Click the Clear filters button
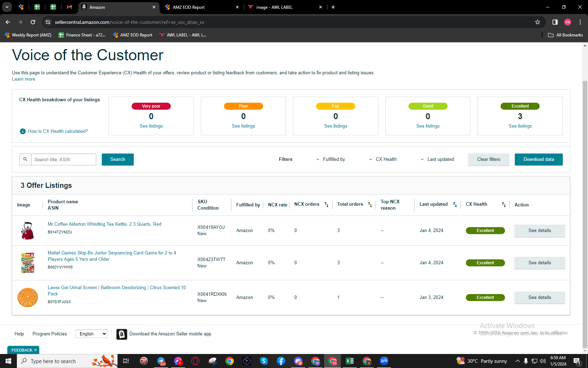Screen dimensions: 588x368 tap(489, 159)
